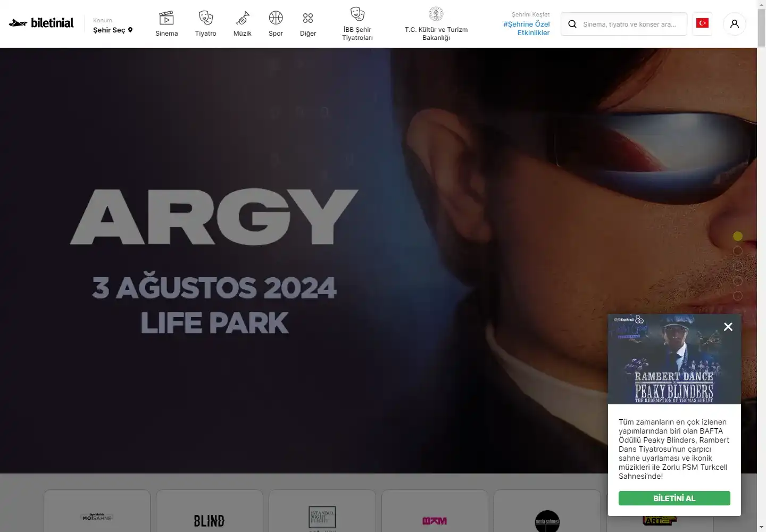The width and height of the screenshot is (766, 532).
Task: Open the Tiyatro masks icon
Action: click(205, 18)
